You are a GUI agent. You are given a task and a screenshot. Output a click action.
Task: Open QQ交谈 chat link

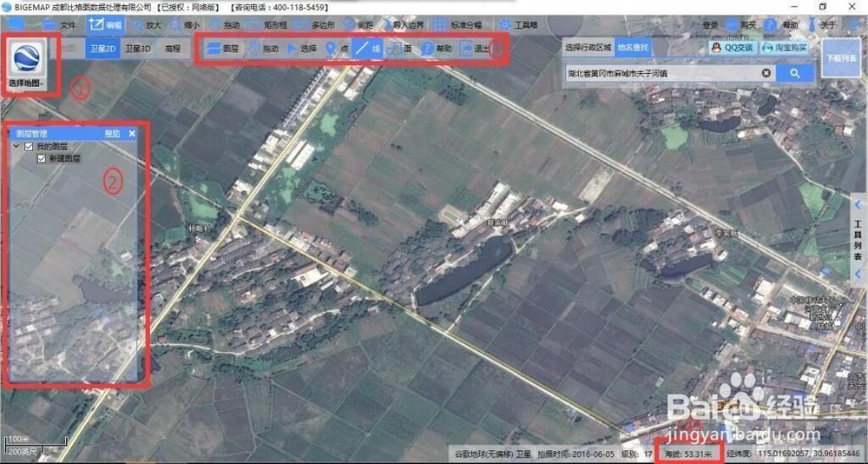click(733, 48)
